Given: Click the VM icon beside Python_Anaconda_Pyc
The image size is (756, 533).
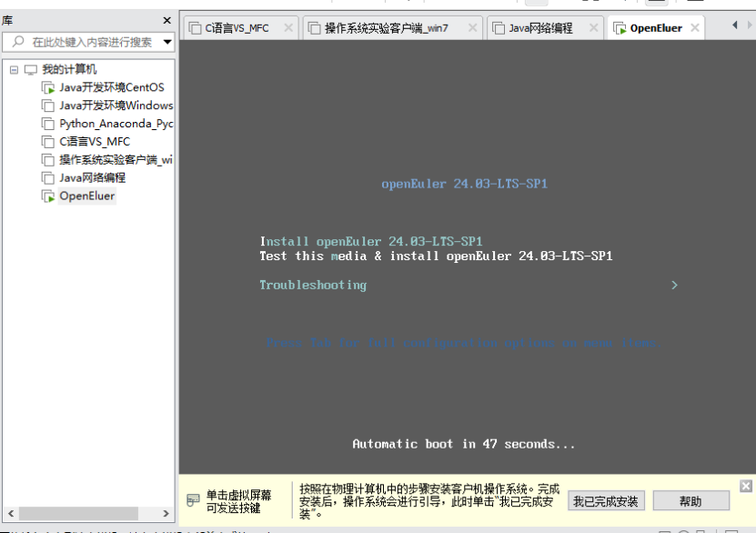Looking at the screenshot, I should 47,124.
